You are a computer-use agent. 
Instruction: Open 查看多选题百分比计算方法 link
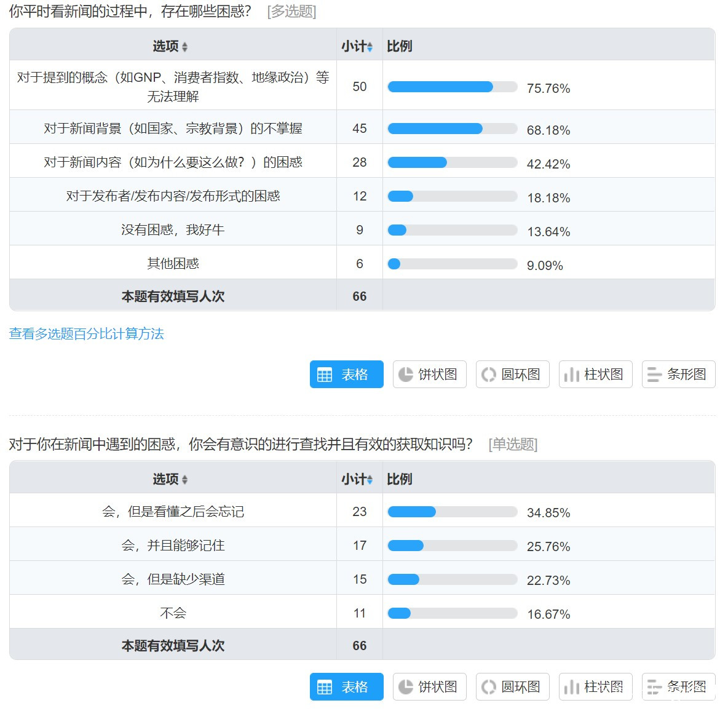click(x=87, y=334)
